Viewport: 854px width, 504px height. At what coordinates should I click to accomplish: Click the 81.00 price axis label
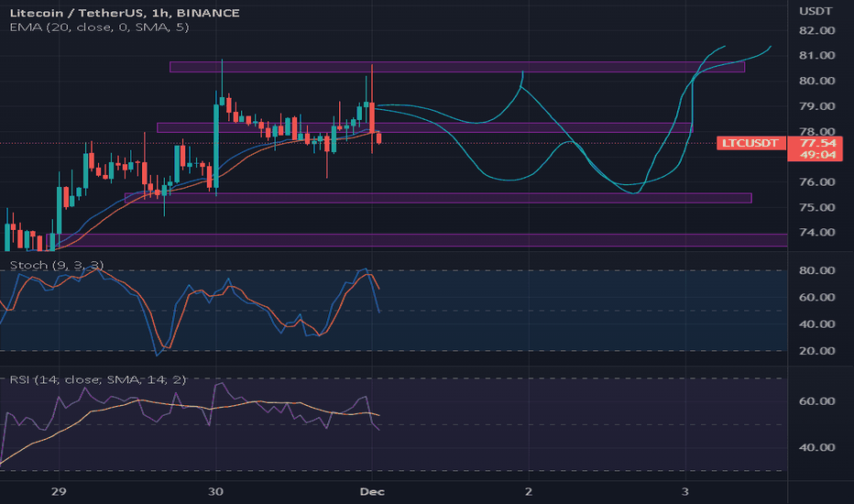tap(817, 56)
